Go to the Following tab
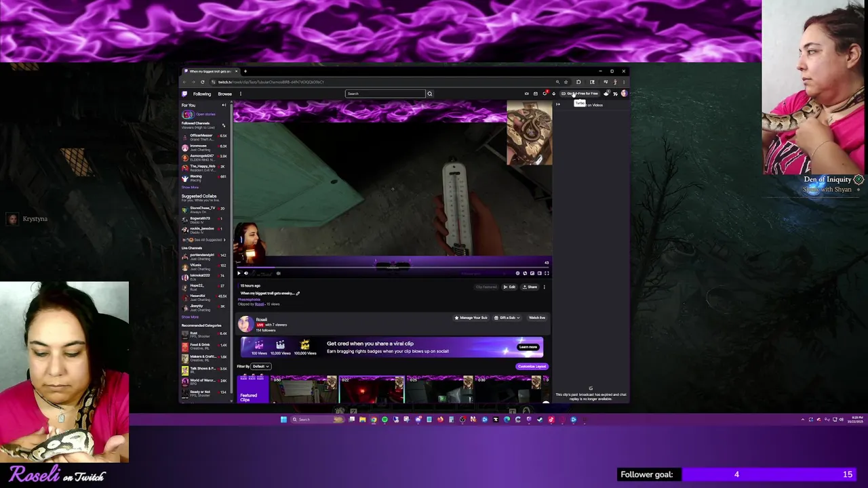The height and width of the screenshot is (488, 868). (x=202, y=94)
